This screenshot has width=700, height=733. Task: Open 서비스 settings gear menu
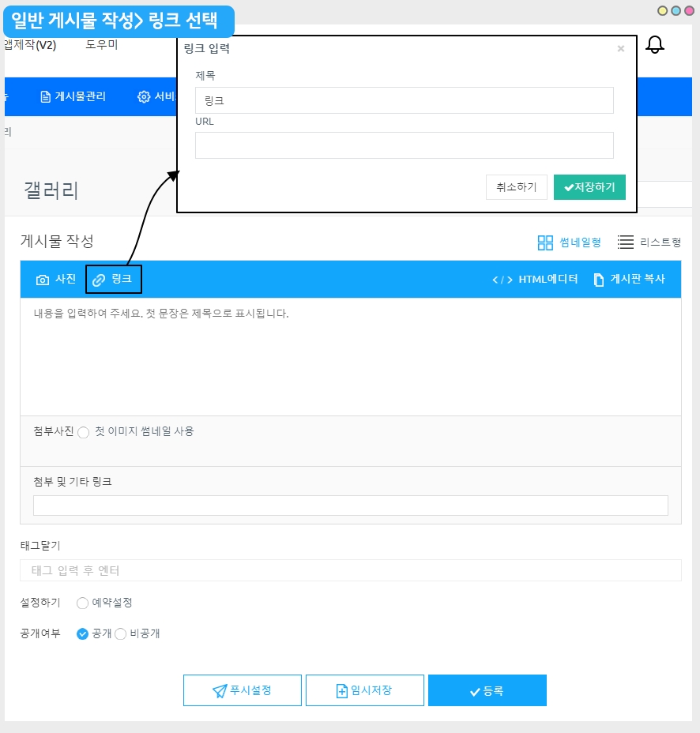[156, 96]
